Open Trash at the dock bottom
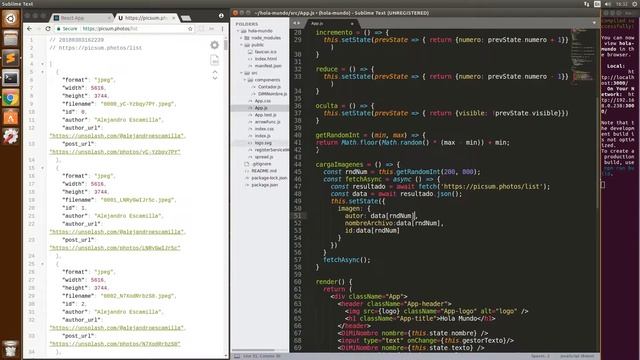This screenshot has width=640, height=360. coord(10,349)
